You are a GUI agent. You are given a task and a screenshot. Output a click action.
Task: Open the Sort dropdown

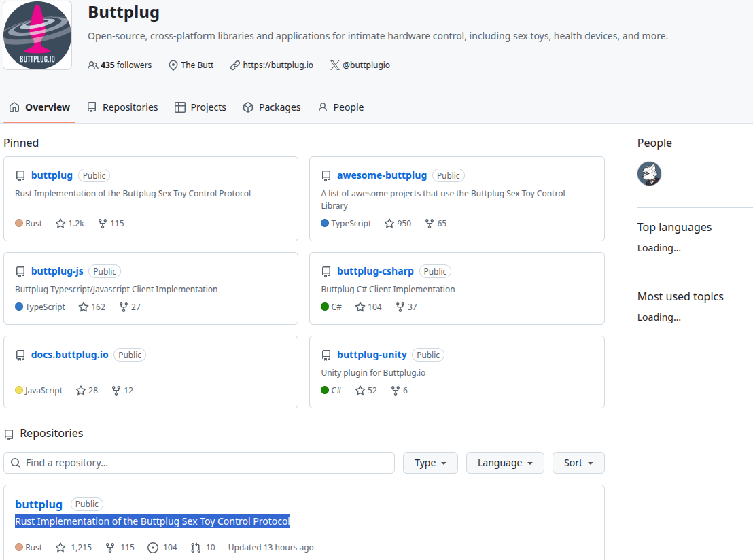578,463
